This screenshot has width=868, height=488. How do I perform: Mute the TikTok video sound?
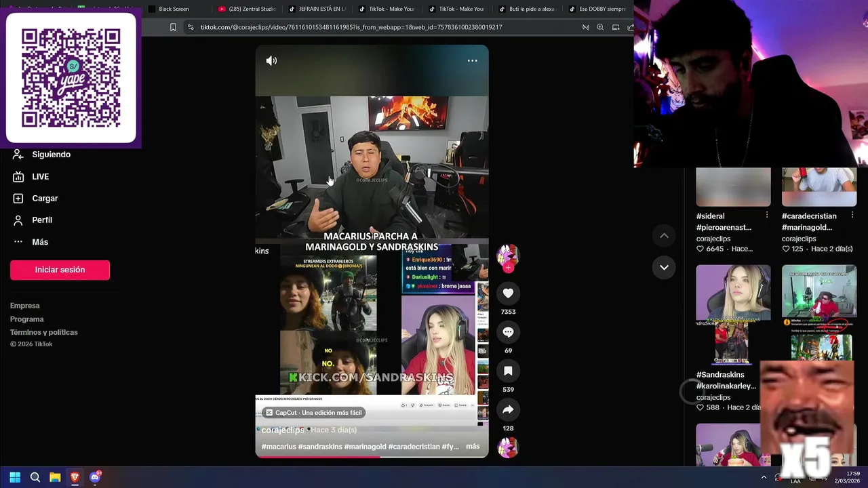[x=271, y=61]
